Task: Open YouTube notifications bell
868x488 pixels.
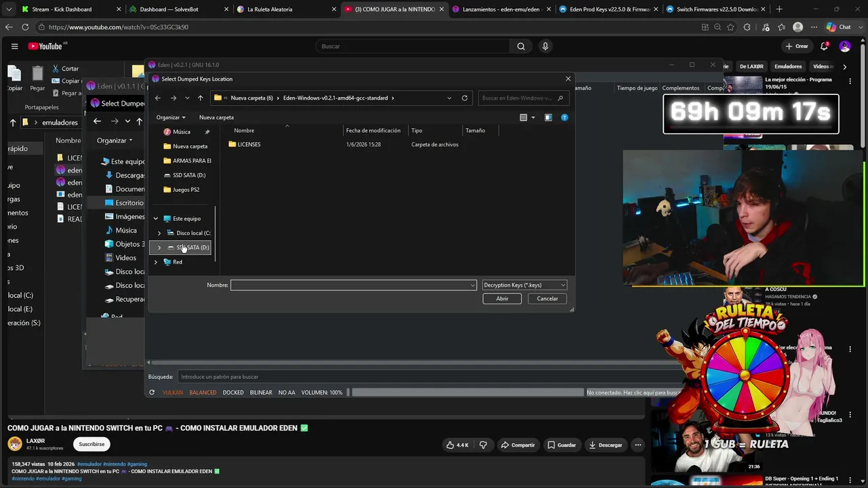Action: tap(824, 46)
